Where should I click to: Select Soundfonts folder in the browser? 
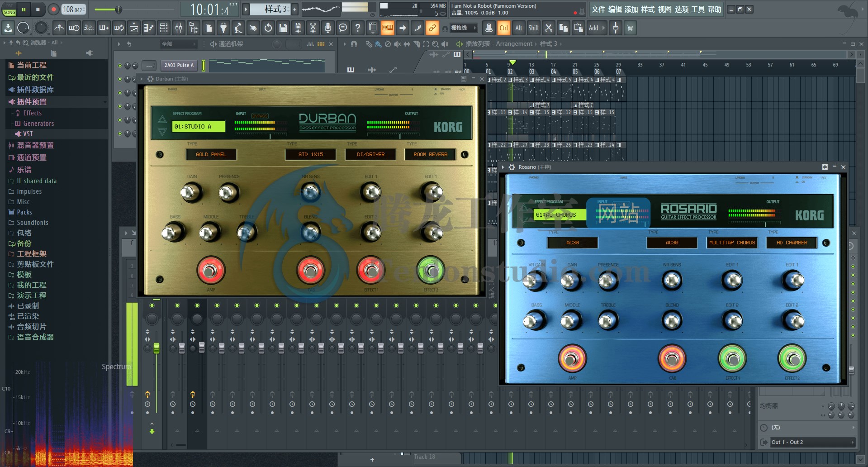pos(33,223)
